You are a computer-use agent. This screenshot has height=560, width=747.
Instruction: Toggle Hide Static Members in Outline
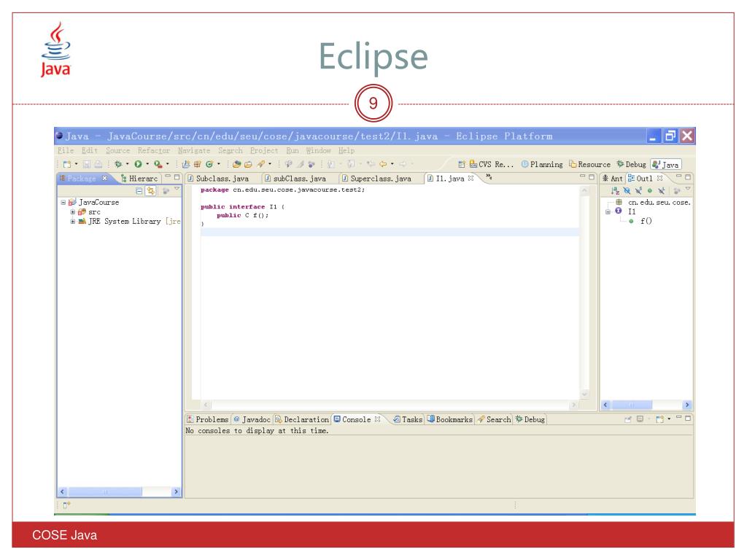[638, 191]
